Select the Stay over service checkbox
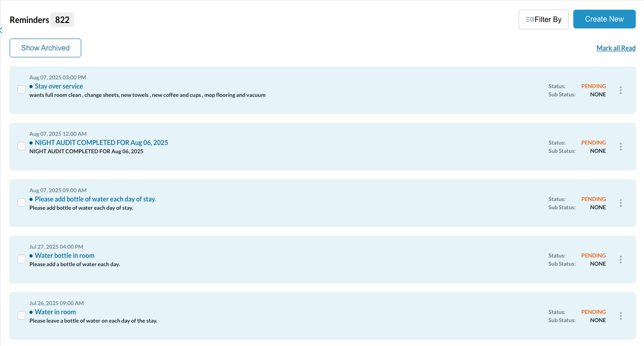 coord(21,89)
